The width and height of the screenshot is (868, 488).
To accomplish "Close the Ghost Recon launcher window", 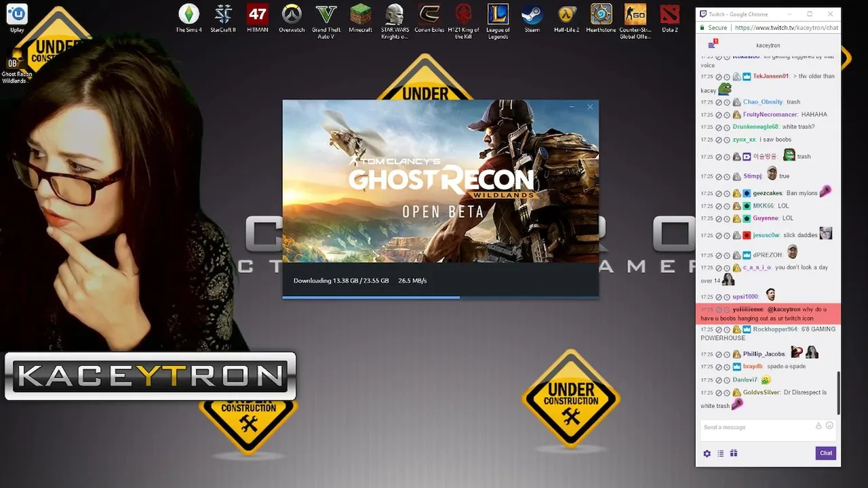I will [590, 107].
